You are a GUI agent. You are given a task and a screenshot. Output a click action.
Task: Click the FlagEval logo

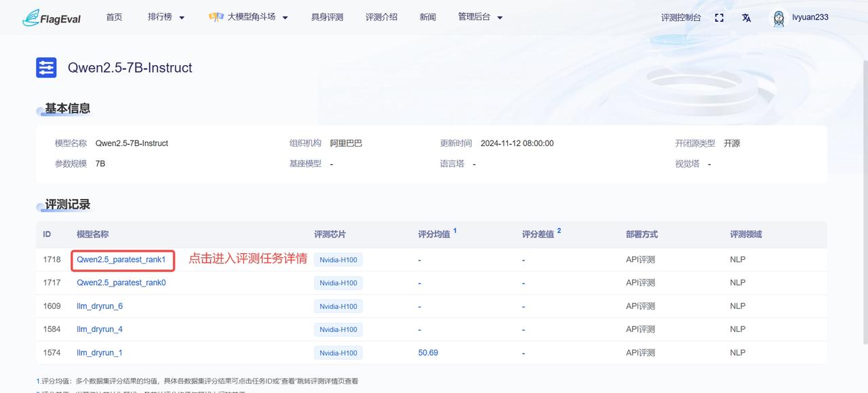(x=52, y=18)
